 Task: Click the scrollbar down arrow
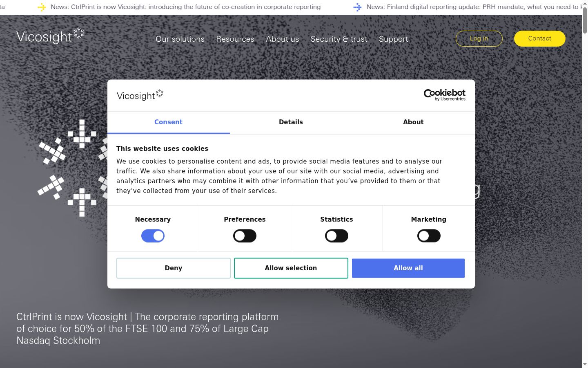[585, 364]
